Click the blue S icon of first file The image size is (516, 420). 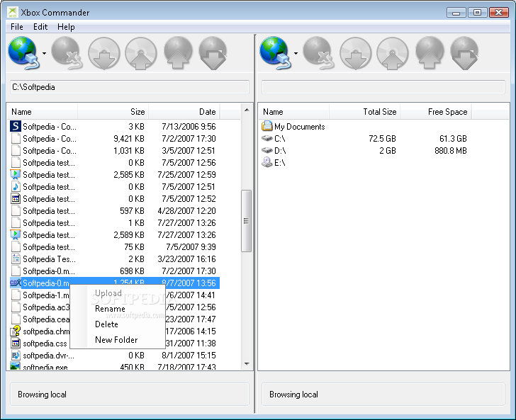(16, 126)
